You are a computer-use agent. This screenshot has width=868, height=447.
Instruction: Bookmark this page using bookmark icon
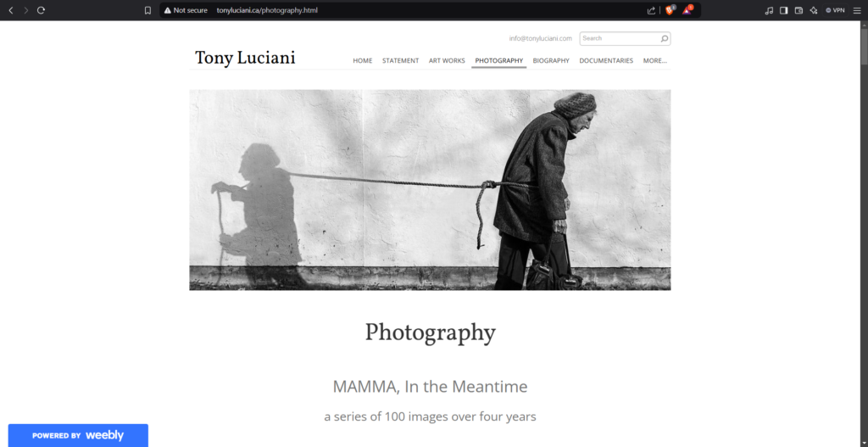click(x=147, y=10)
